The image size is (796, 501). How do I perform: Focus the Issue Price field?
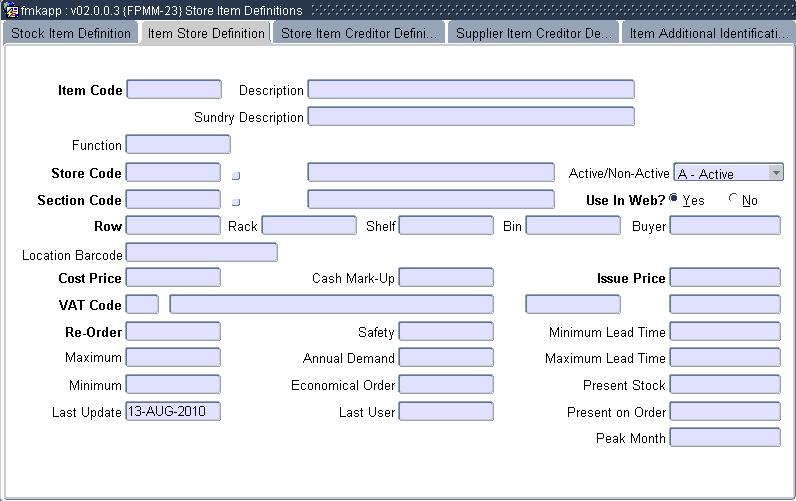(724, 278)
